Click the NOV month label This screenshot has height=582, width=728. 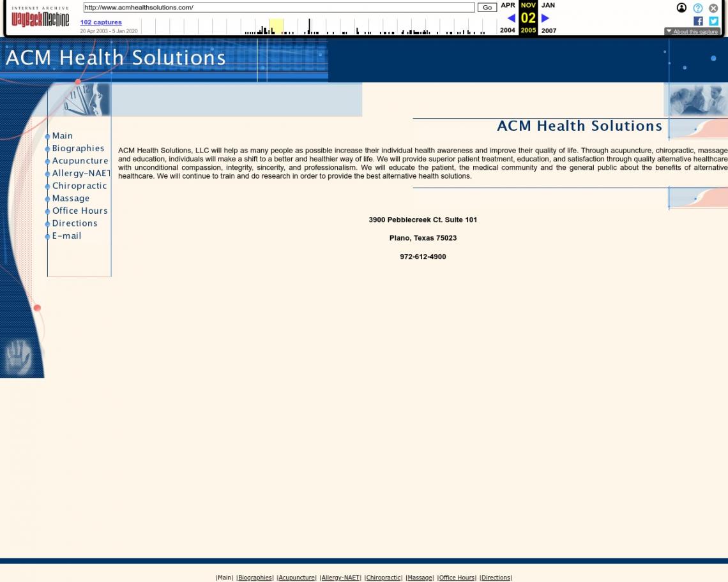click(x=528, y=5)
